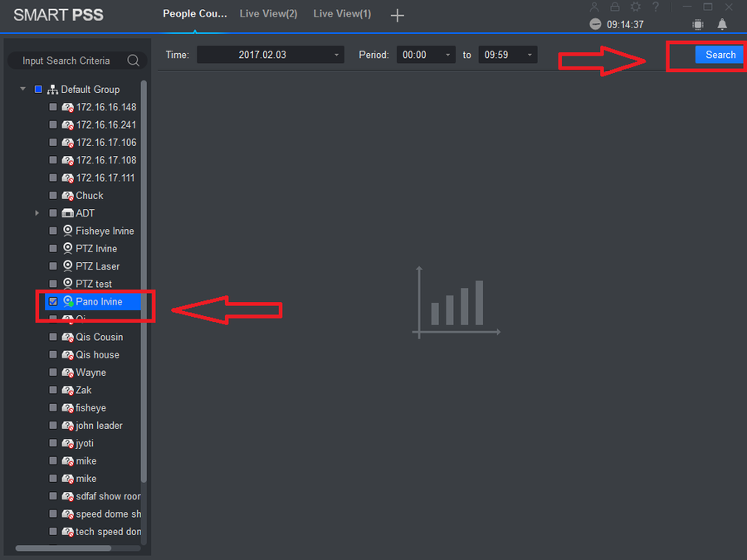Open the user account icon
The width and height of the screenshot is (747, 560).
click(x=594, y=7)
